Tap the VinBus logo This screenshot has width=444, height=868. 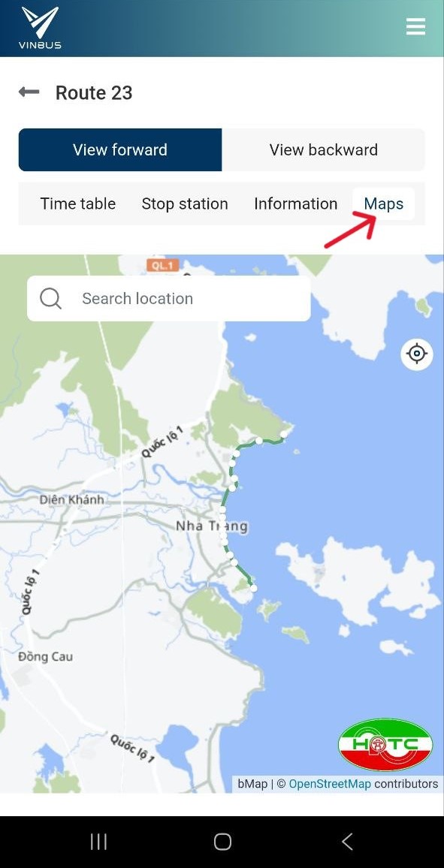[40, 27]
